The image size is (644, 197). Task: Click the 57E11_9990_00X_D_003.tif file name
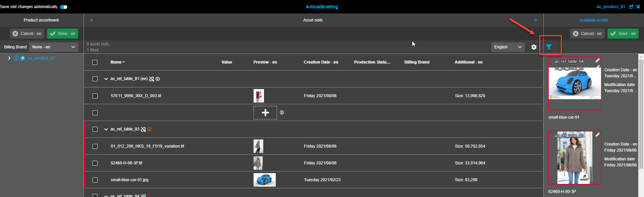[x=136, y=96]
